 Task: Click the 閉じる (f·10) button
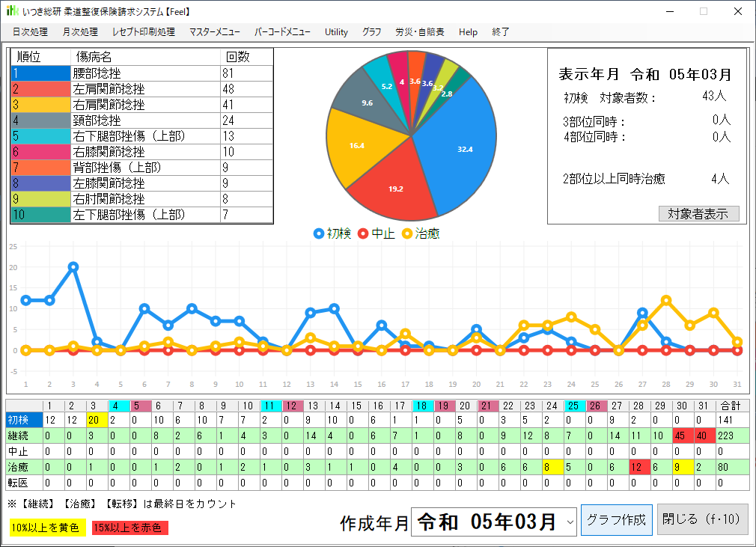(x=702, y=519)
